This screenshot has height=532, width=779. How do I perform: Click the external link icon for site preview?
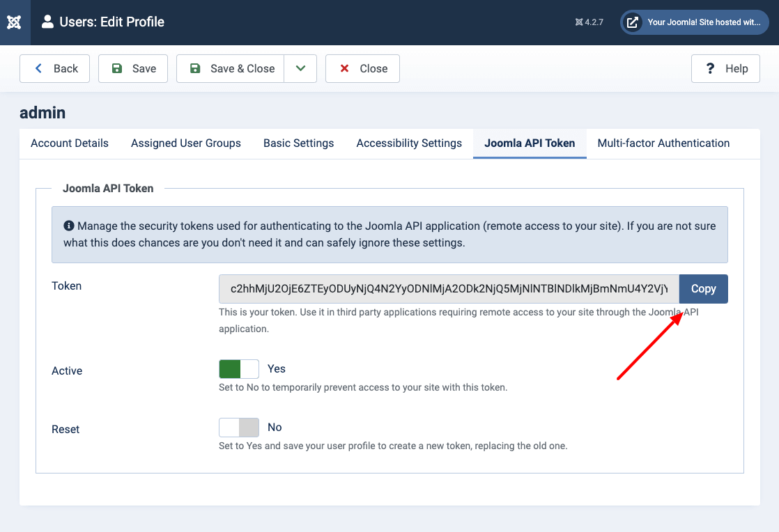632,22
